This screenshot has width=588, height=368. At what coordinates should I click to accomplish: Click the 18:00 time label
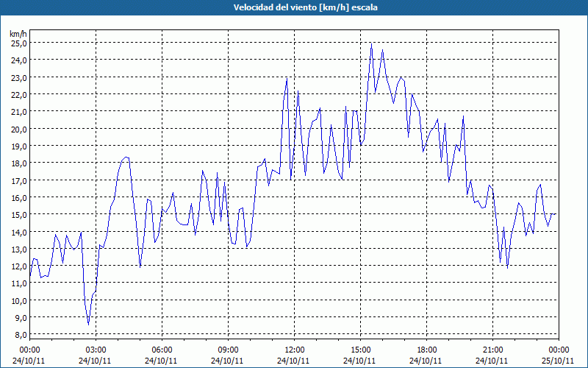coord(427,350)
